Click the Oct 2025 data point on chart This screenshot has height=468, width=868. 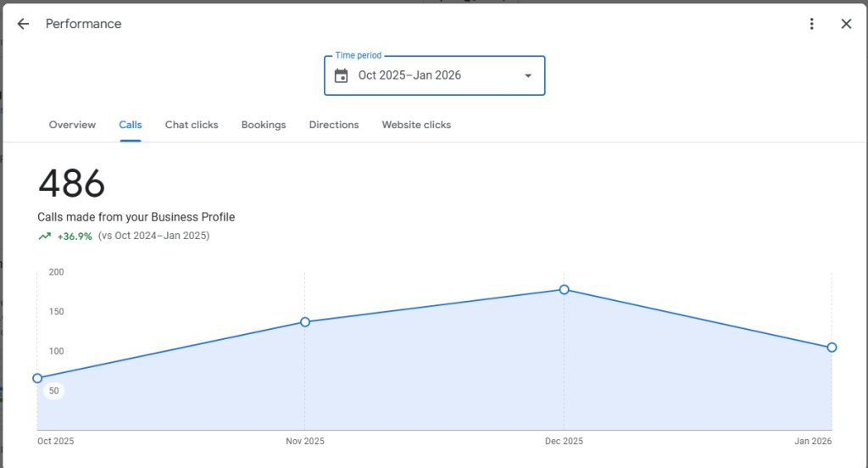37,378
